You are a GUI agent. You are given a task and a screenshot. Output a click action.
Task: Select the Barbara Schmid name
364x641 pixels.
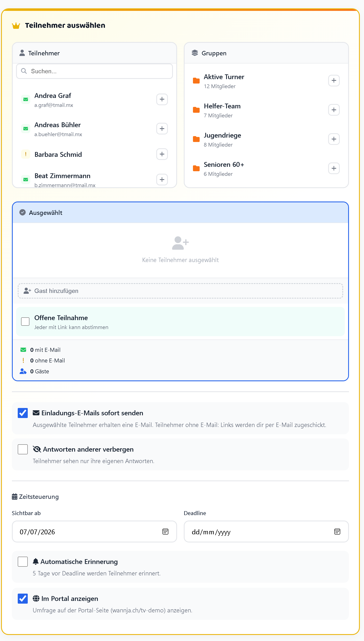(x=58, y=154)
